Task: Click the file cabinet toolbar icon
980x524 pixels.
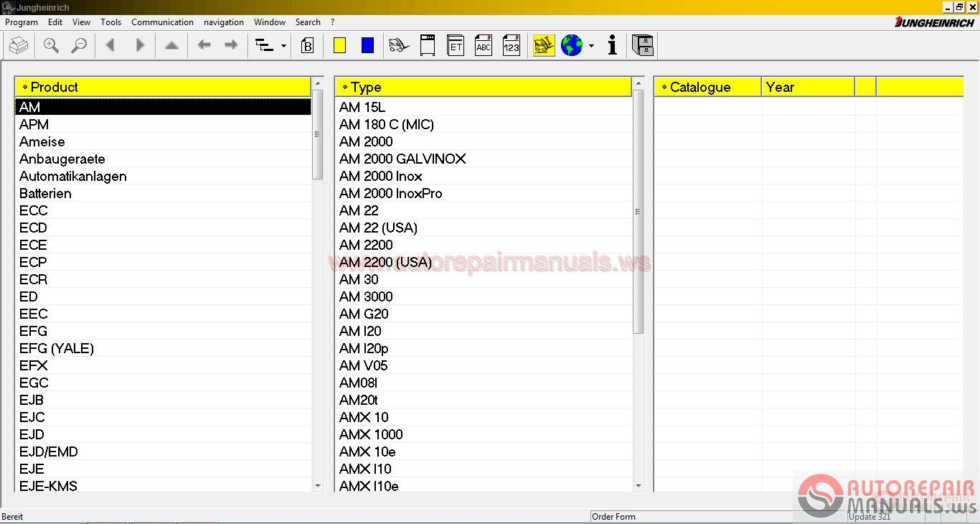Action: point(643,45)
